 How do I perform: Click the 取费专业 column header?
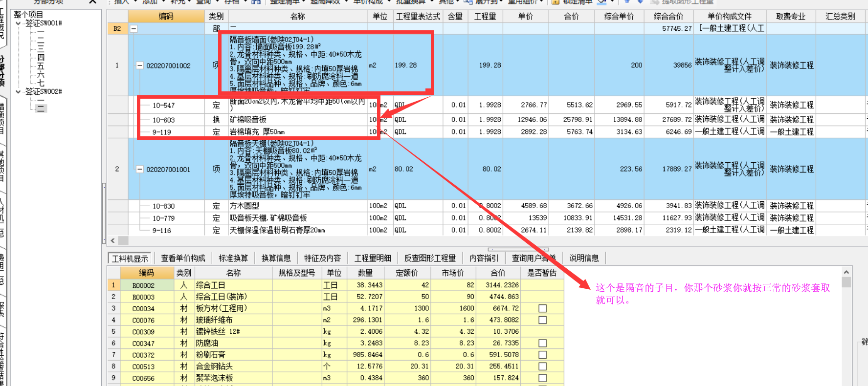click(x=791, y=16)
